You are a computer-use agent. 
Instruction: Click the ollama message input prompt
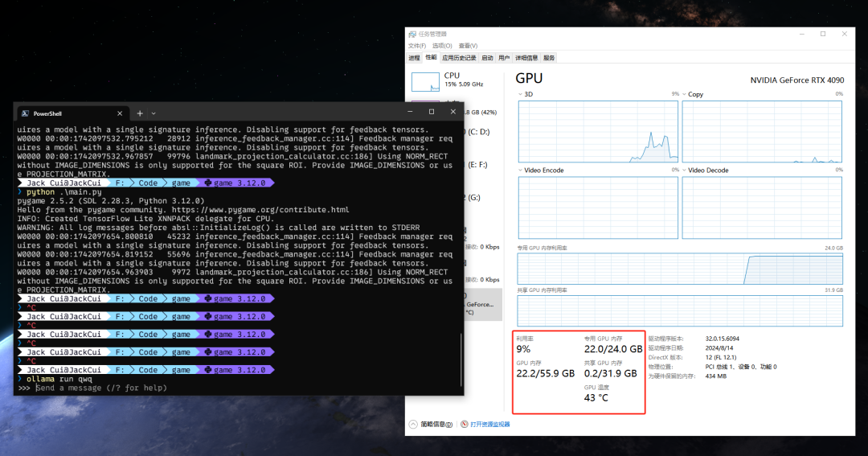pos(101,388)
